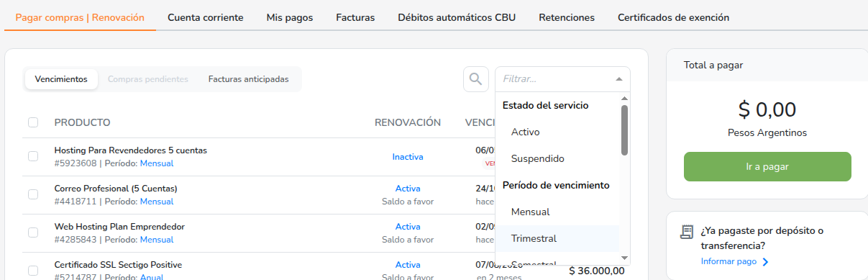
Task: Click Inactiva renewal status link
Action: (x=408, y=156)
